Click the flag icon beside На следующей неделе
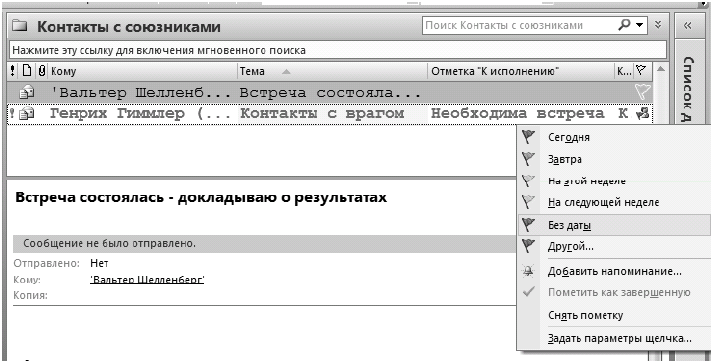Viewport: 711px width, 361px height. (x=528, y=202)
